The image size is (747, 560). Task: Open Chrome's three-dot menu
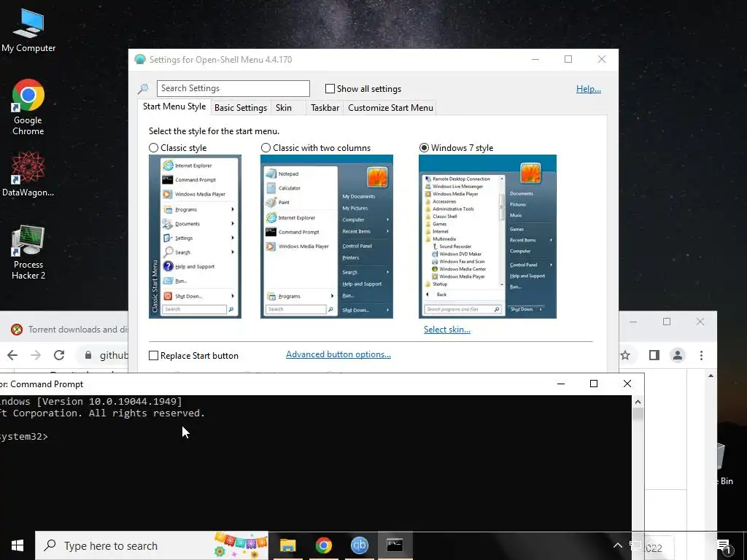click(x=701, y=355)
